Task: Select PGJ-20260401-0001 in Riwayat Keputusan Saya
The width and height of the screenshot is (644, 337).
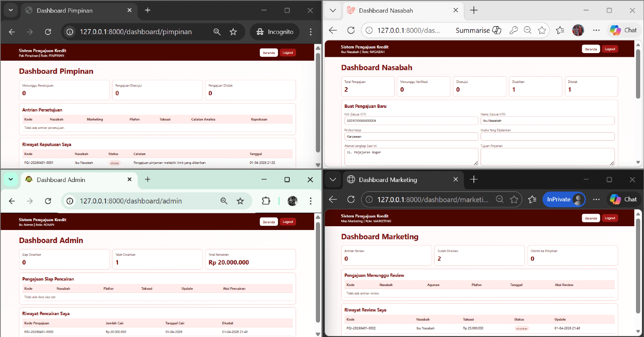Action: 39,163
